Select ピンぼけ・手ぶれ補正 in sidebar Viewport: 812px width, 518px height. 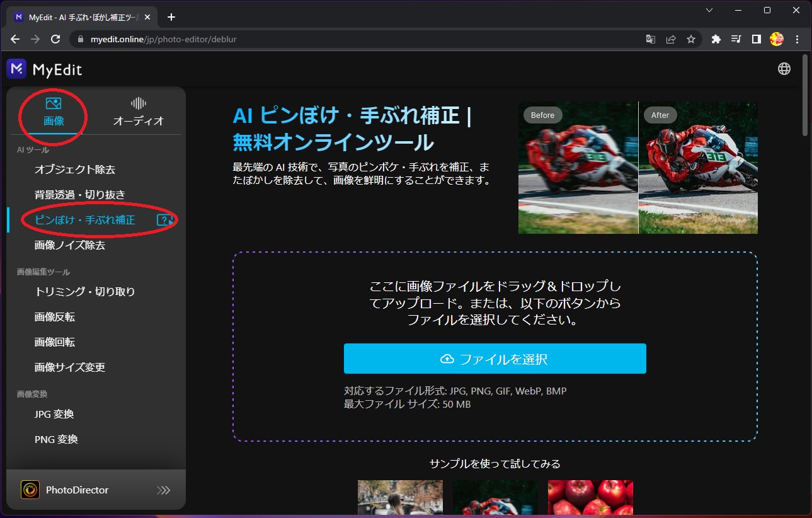tap(84, 220)
